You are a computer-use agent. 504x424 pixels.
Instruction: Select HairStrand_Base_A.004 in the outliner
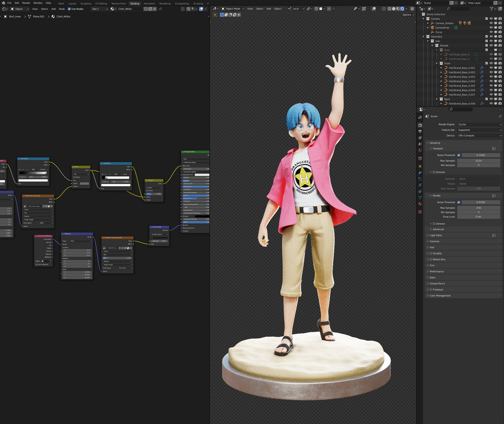461,81
